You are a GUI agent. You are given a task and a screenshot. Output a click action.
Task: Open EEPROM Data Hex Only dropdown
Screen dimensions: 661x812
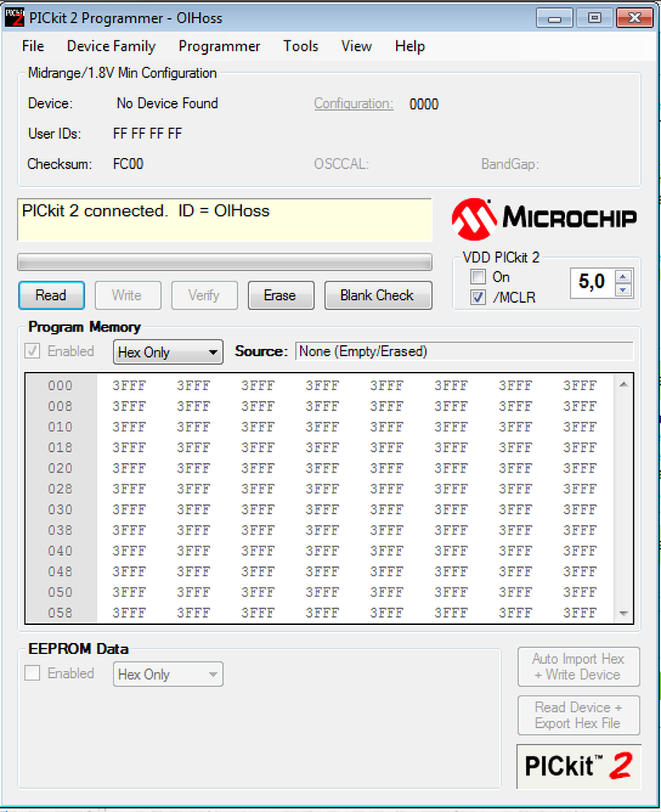pyautogui.click(x=168, y=674)
